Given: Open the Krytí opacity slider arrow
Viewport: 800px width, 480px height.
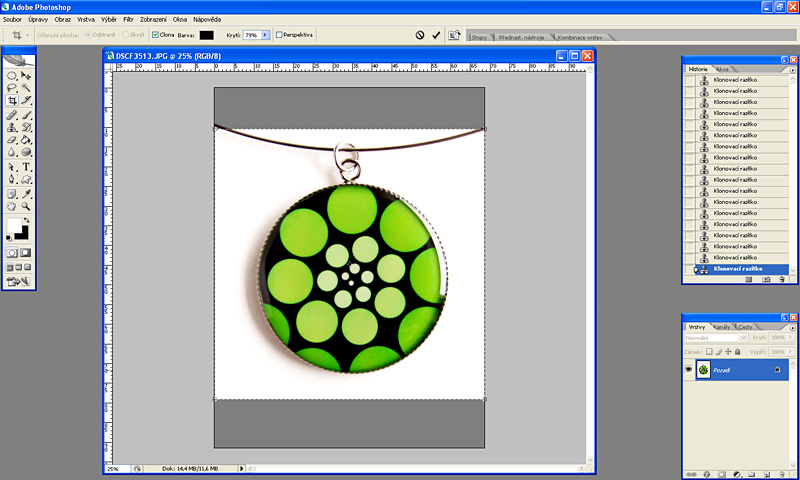Looking at the screenshot, I should tap(265, 35).
